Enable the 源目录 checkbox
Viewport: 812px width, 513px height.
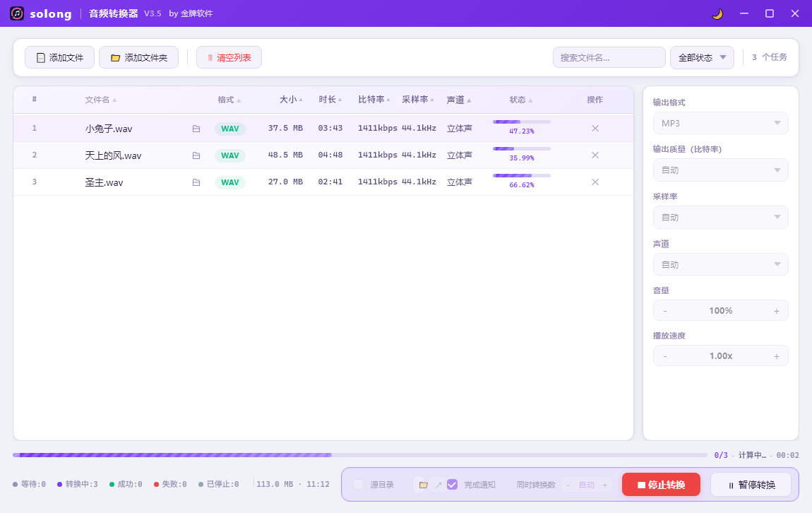pyautogui.click(x=359, y=485)
